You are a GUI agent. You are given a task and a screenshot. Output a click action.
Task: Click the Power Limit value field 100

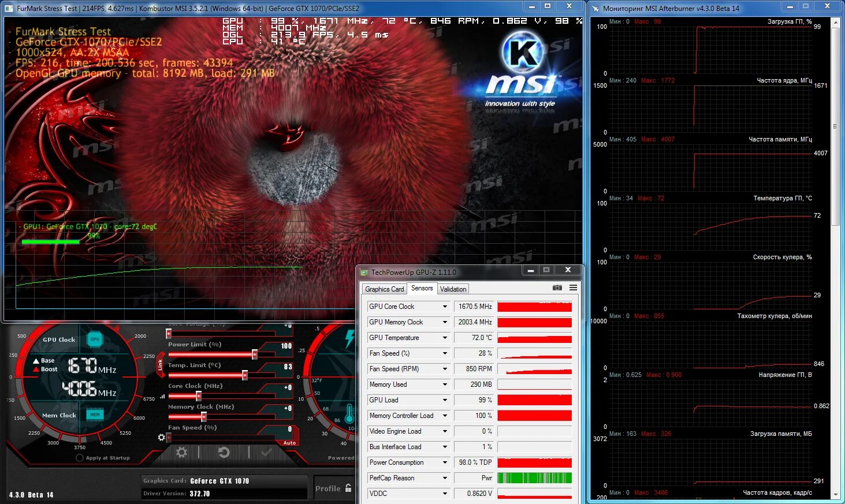[x=286, y=346]
